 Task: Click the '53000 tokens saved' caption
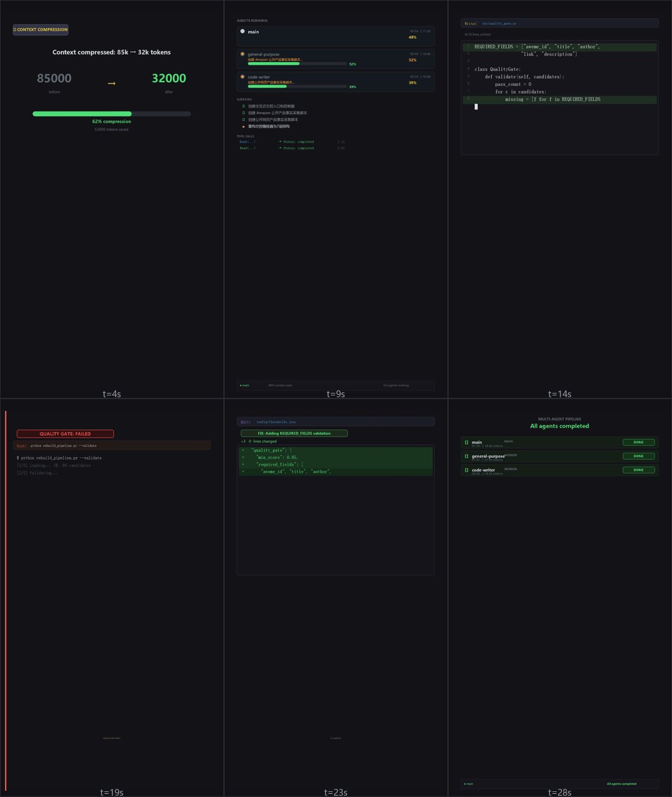coord(111,130)
